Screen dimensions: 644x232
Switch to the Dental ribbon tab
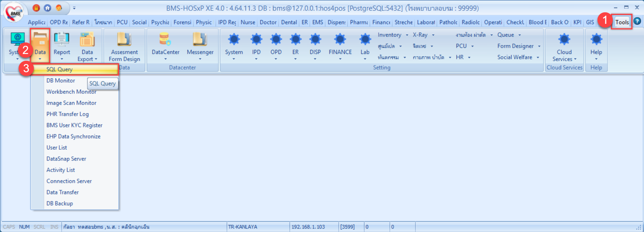289,22
